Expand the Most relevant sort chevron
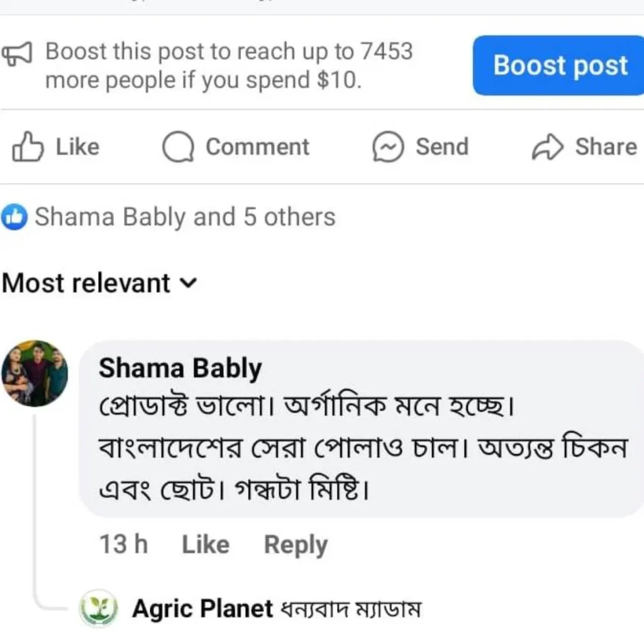Viewport: 644px width, 644px height. pos(188,284)
